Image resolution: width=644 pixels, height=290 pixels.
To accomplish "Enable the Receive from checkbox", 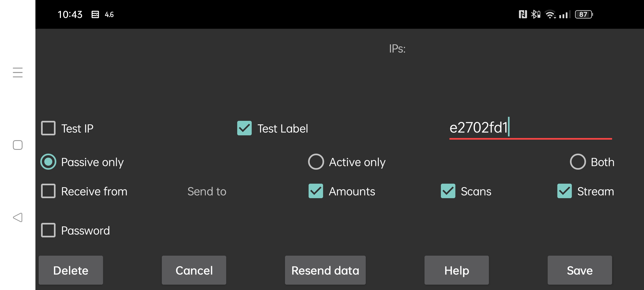I will tap(48, 191).
